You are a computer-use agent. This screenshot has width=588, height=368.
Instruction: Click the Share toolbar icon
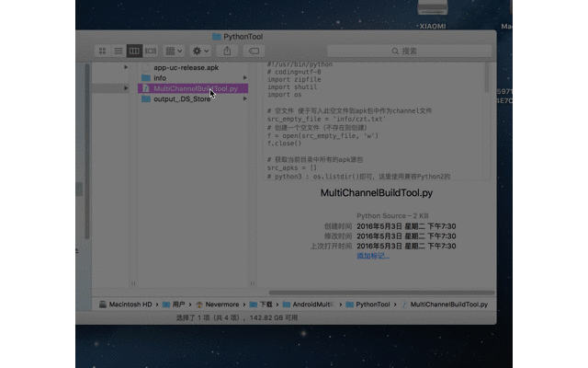(228, 51)
